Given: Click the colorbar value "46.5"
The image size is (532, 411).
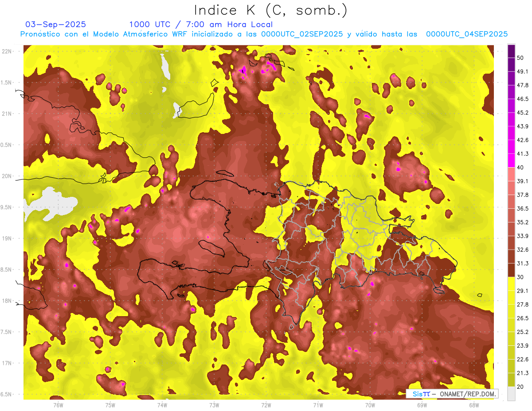Looking at the screenshot, I should click(523, 98).
